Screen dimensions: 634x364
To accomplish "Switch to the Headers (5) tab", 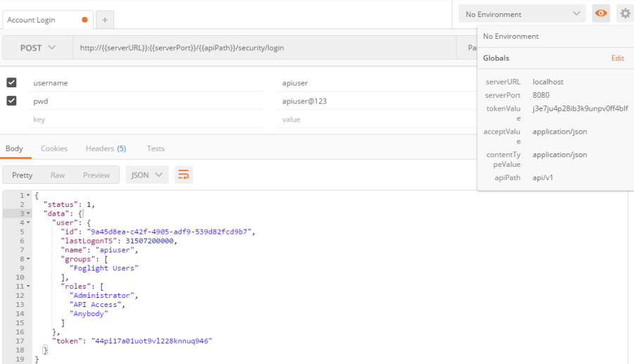I will (106, 149).
